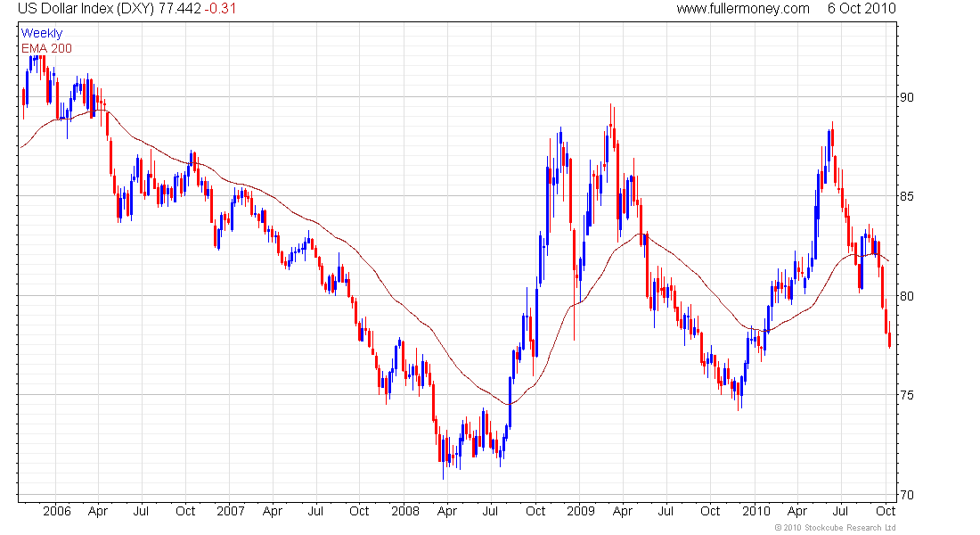Select the Weekly label

[x=42, y=33]
